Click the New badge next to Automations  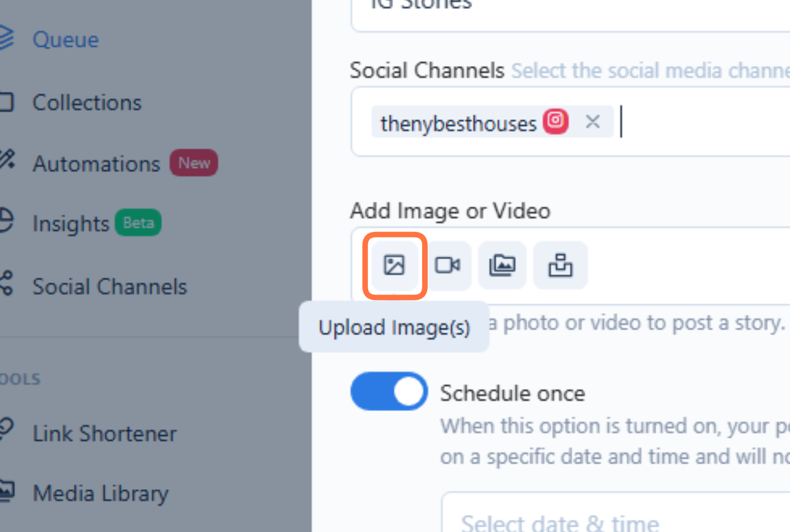click(194, 163)
